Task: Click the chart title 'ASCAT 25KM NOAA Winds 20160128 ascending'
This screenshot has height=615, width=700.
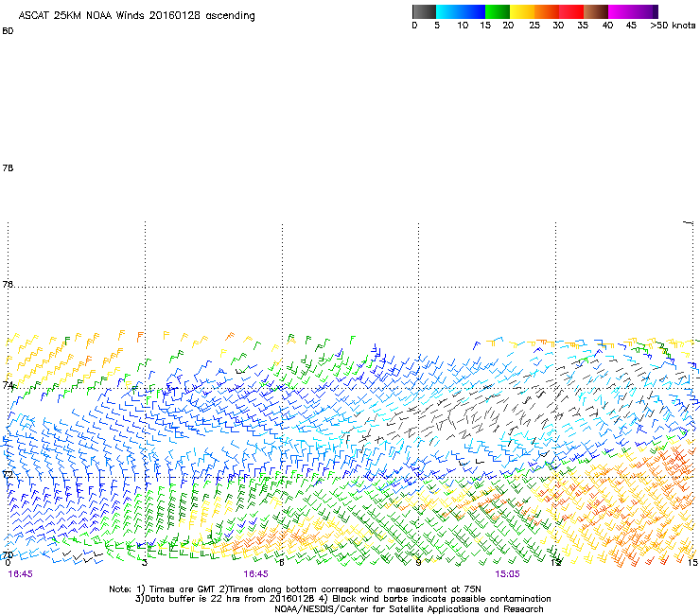Action: 136,16
